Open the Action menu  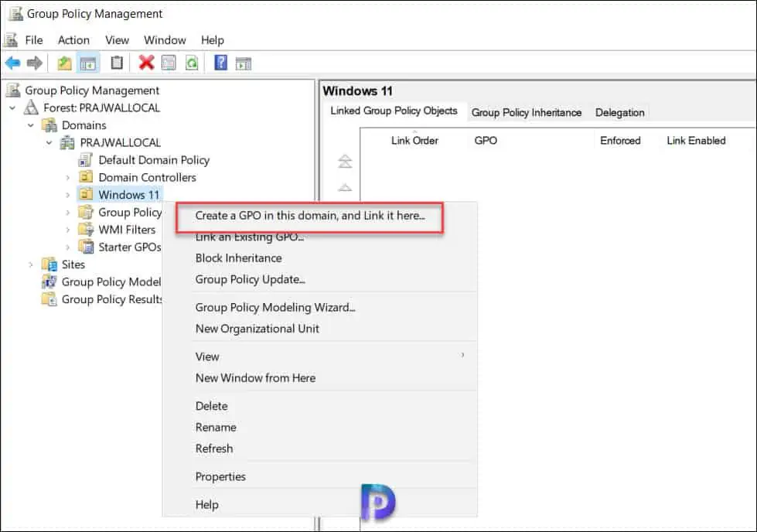click(x=73, y=40)
